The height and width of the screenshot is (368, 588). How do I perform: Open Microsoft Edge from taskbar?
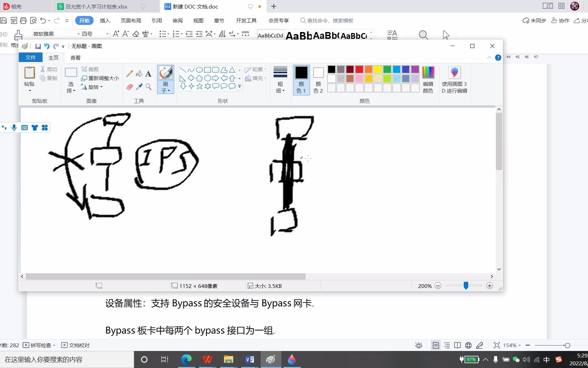click(186, 359)
